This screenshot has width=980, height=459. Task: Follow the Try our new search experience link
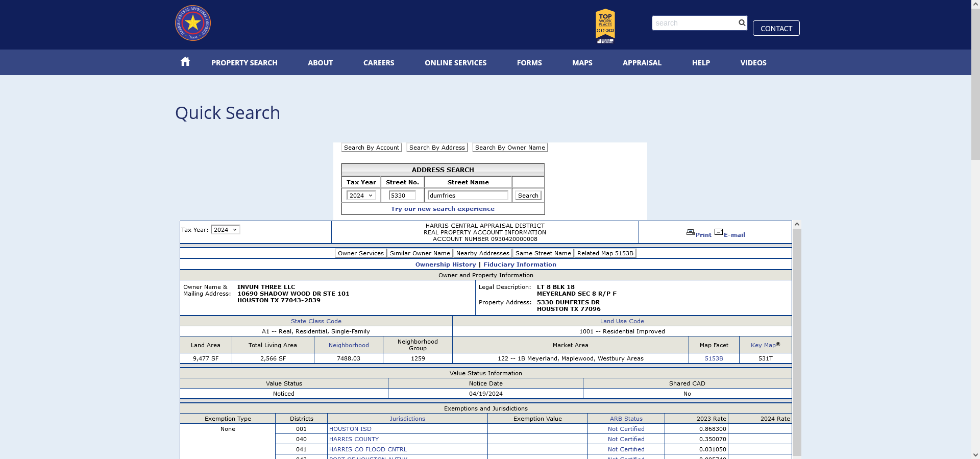point(443,209)
